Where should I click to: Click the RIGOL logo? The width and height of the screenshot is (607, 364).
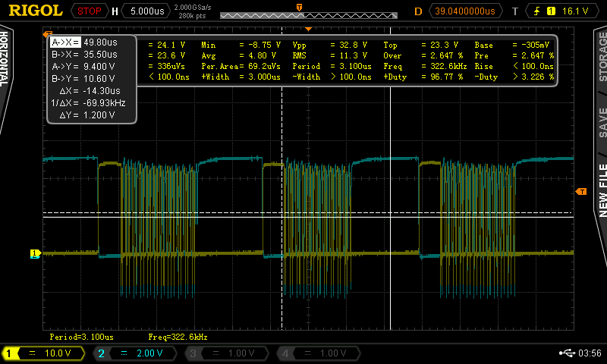point(36,11)
